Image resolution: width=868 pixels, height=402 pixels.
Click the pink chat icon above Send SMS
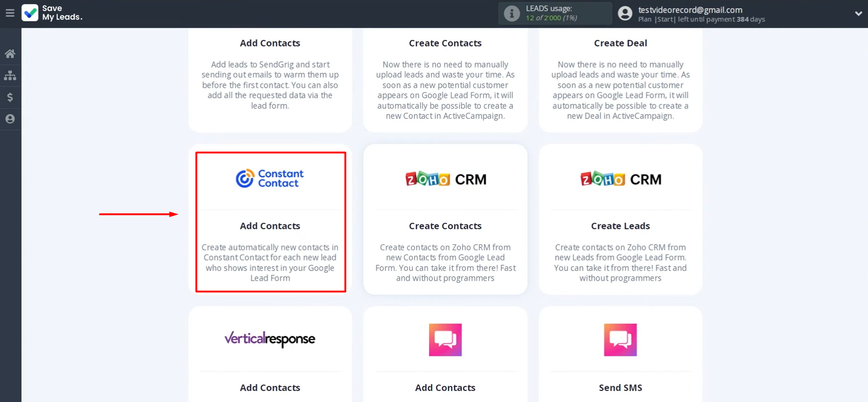(x=620, y=340)
